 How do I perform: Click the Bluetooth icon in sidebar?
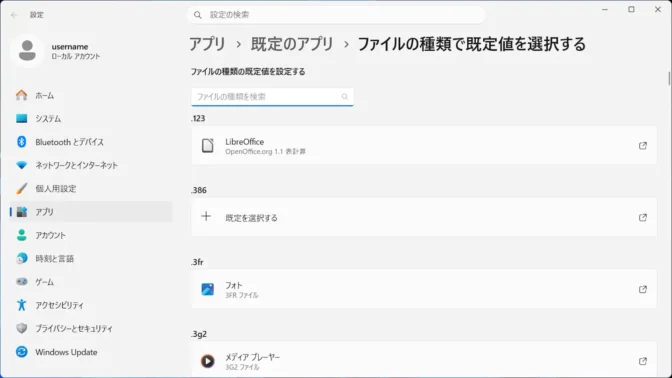pyautogui.click(x=21, y=142)
